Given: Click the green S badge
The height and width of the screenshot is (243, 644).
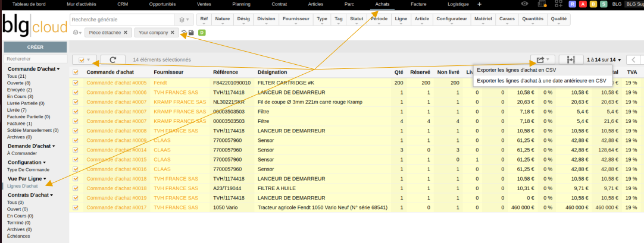Looking at the screenshot, I should (604, 4).
